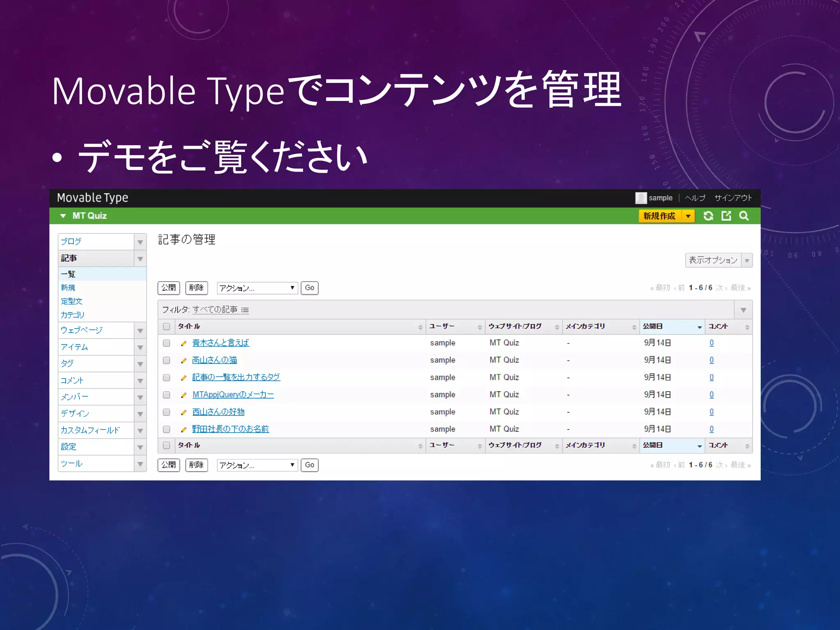Viewport: 840px width, 630px height.
Task: Tick checkbox for 西山さんの好物 row
Action: pyautogui.click(x=166, y=412)
